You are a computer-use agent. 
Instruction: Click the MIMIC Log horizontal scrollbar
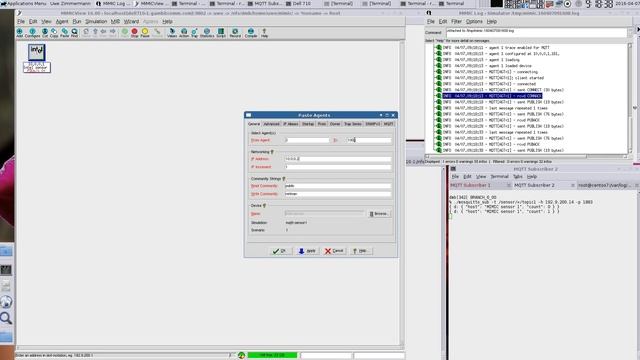coord(526,156)
